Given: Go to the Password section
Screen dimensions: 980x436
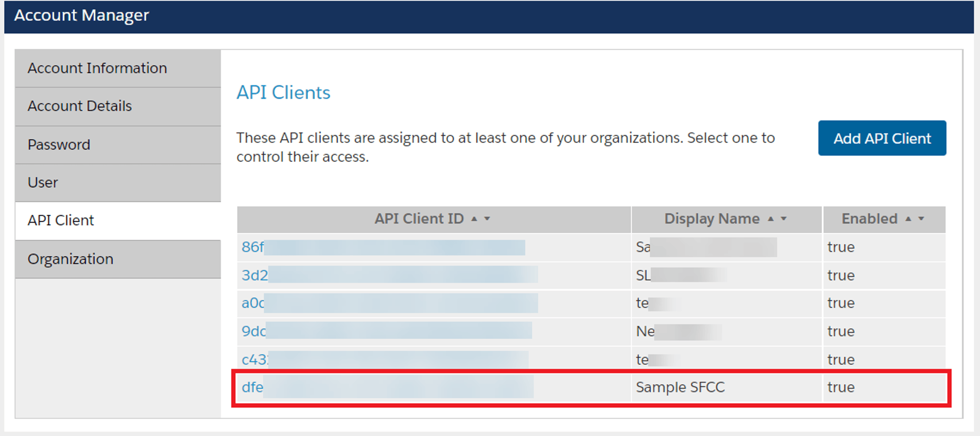Looking at the screenshot, I should 118,145.
